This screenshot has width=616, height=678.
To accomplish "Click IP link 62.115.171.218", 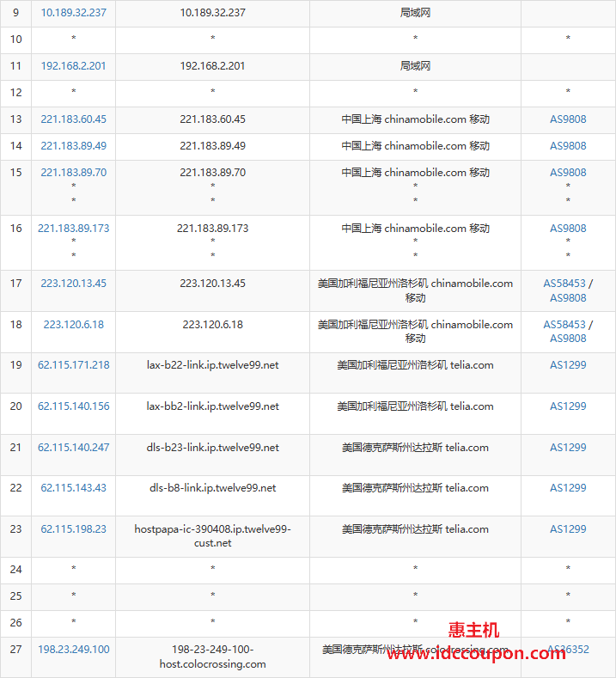I will [74, 365].
